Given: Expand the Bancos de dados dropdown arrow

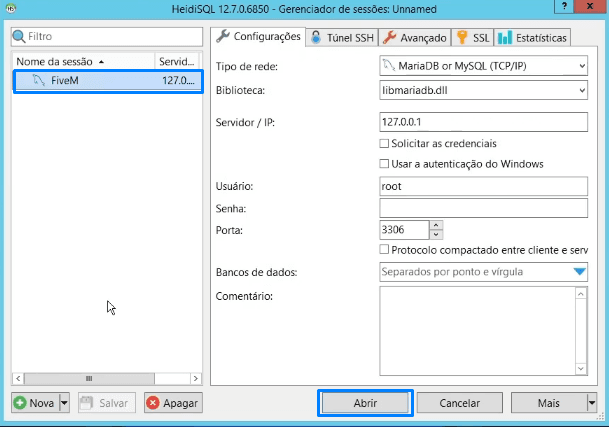Looking at the screenshot, I should (x=579, y=272).
